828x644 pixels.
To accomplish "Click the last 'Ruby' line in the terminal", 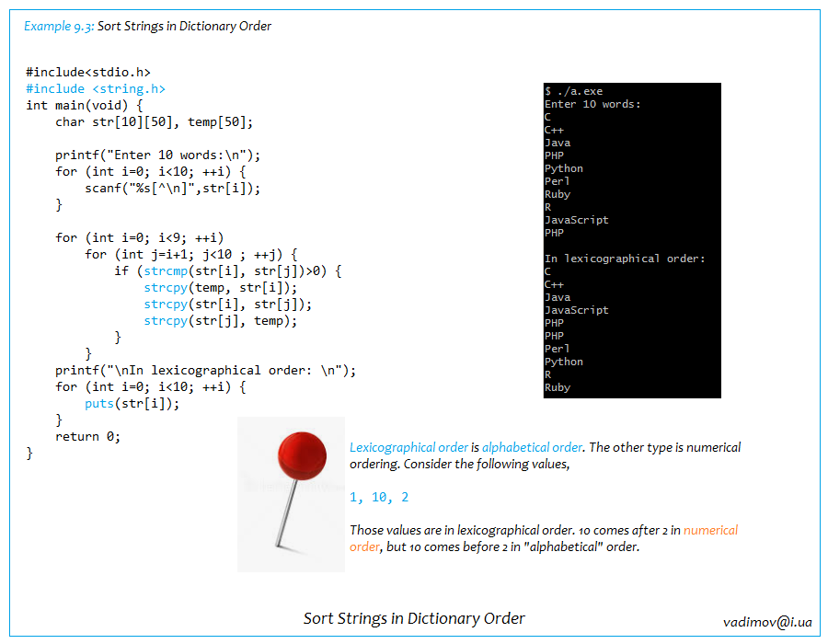I will click(558, 387).
